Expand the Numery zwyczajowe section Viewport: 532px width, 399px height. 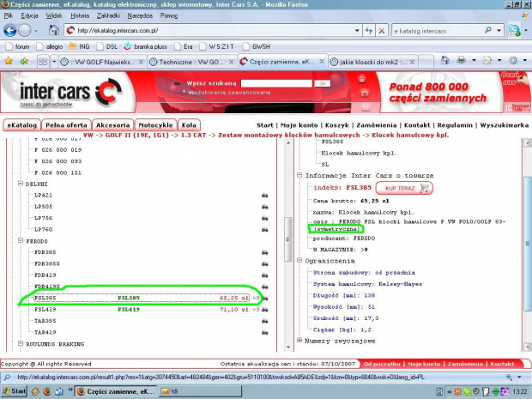(299, 340)
